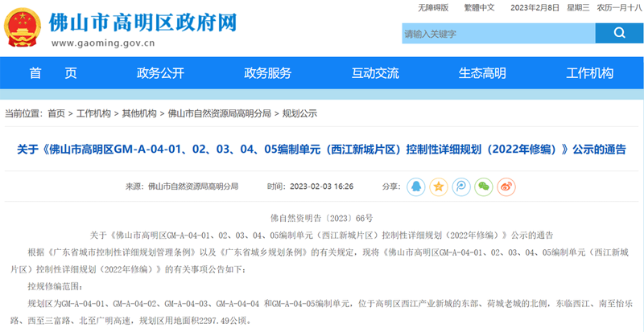Enable 无障碍版 accessibility mode
This screenshot has height=332, width=644.
431,7
